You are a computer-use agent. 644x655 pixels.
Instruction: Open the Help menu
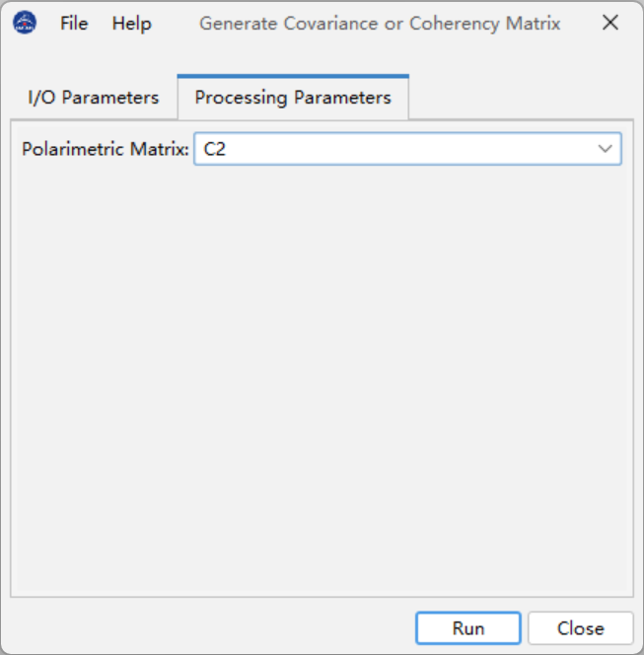[131, 23]
